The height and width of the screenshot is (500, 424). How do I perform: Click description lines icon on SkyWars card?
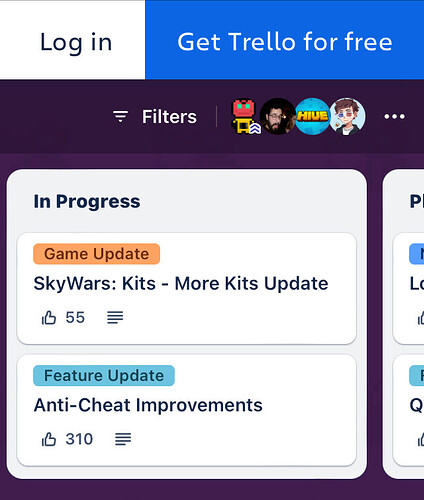click(x=115, y=317)
